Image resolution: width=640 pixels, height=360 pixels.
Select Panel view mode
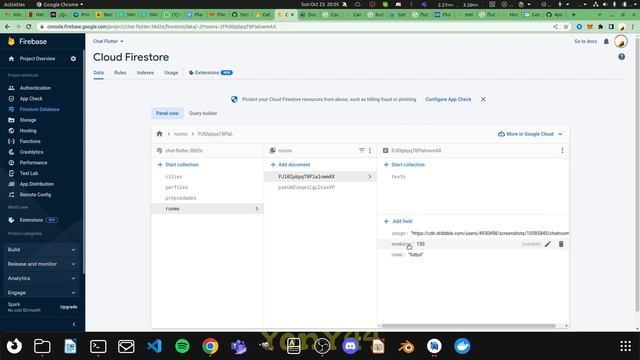167,113
